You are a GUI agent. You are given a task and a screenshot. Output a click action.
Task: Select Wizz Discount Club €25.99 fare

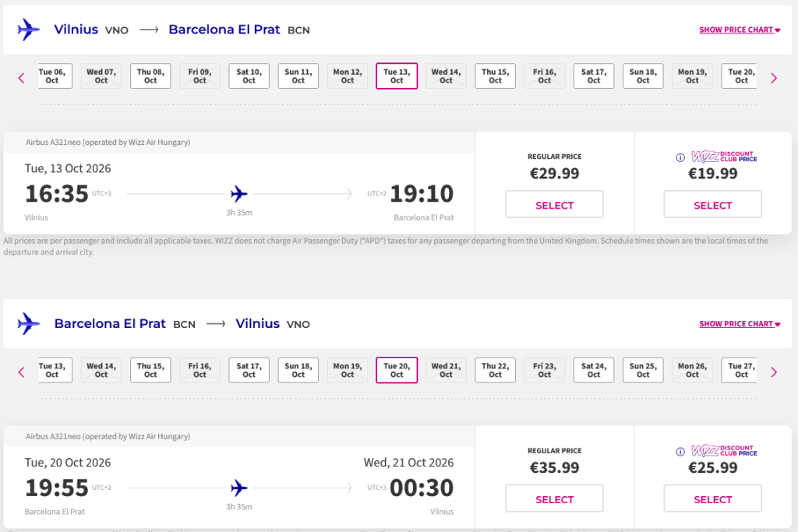tap(712, 499)
